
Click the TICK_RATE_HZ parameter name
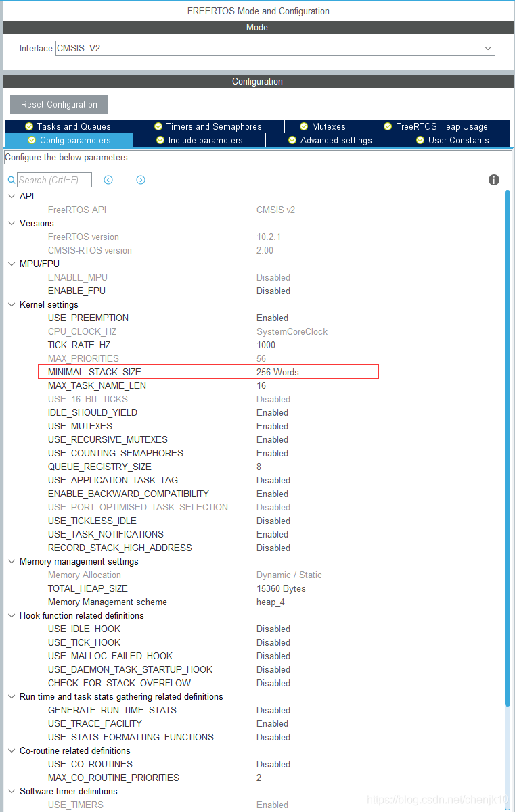click(79, 345)
